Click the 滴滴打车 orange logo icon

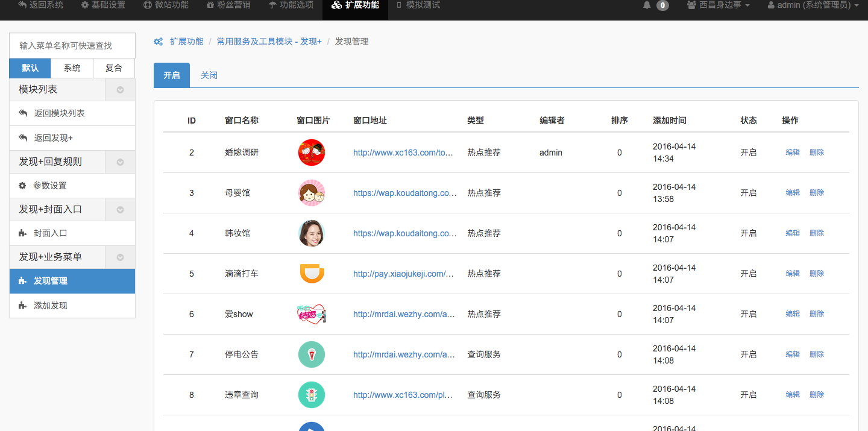[312, 274]
